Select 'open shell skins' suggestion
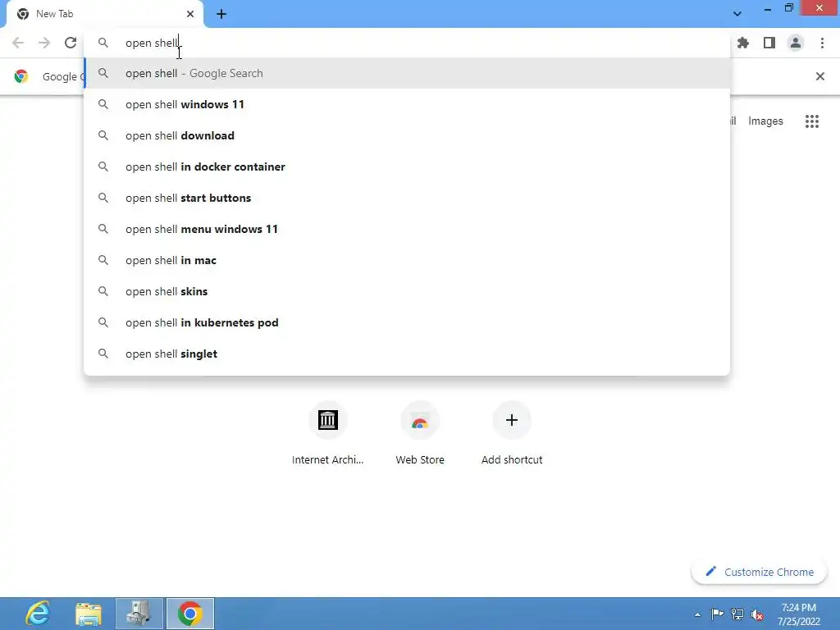 407,291
